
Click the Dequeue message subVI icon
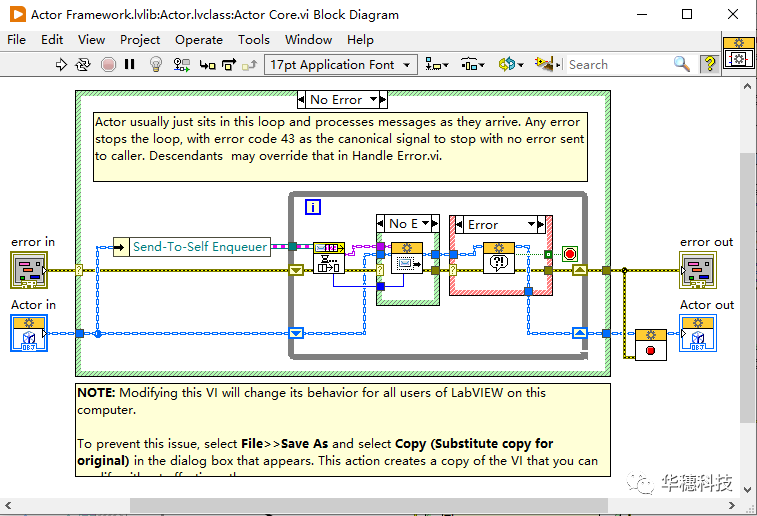pyautogui.click(x=329, y=258)
